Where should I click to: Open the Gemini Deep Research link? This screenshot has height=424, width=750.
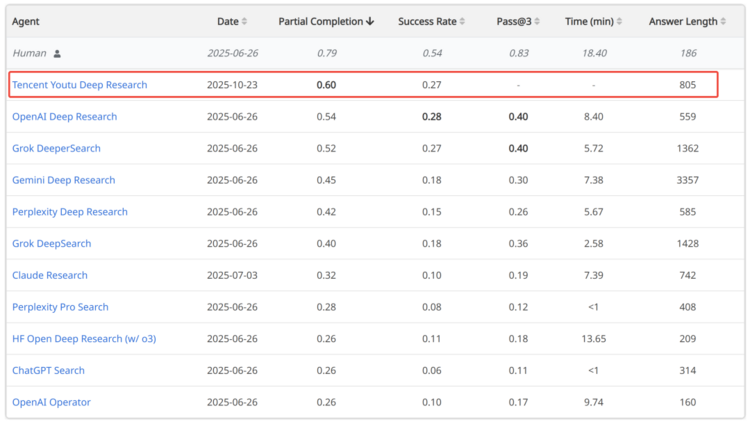click(63, 181)
